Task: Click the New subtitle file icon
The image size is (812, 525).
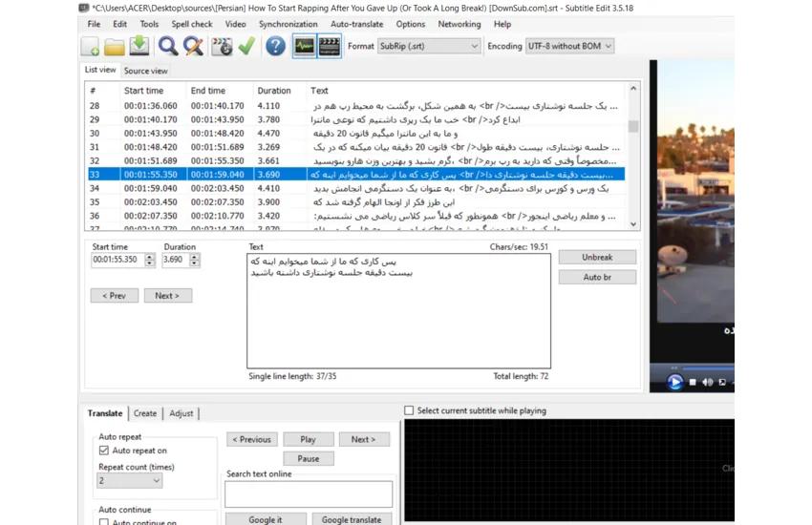Action: pos(90,46)
